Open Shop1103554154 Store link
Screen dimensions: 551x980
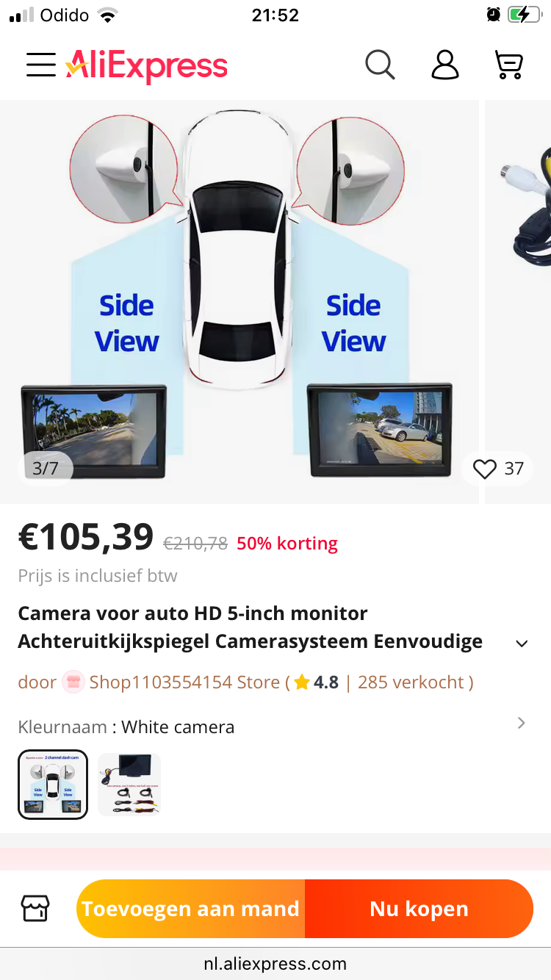pos(184,682)
